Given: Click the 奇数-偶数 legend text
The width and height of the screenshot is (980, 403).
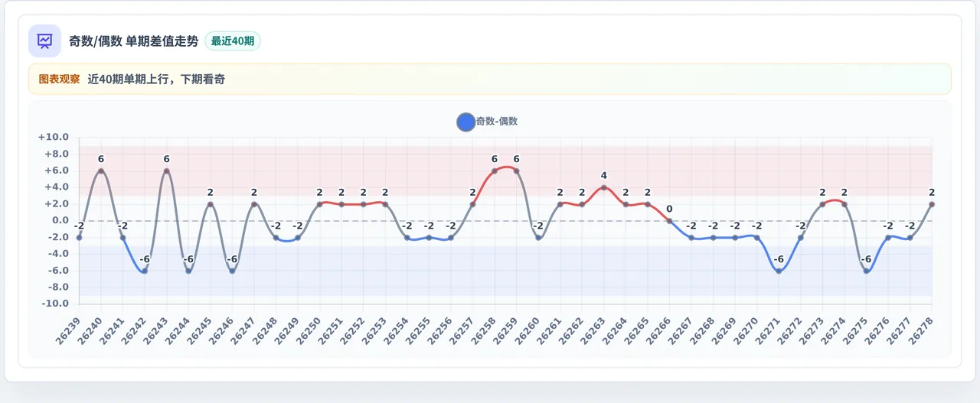Looking at the screenshot, I should tap(497, 122).
